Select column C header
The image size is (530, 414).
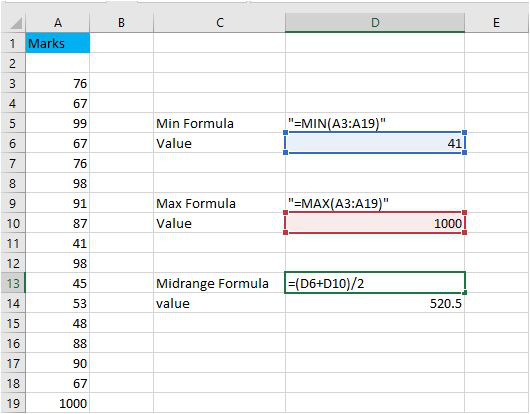(219, 23)
